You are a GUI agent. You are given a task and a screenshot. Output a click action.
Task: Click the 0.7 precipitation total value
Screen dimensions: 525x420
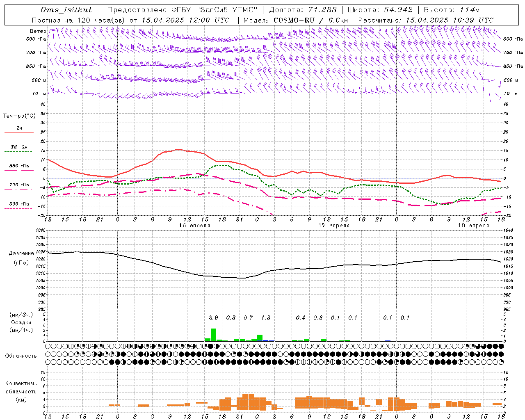coord(248,317)
